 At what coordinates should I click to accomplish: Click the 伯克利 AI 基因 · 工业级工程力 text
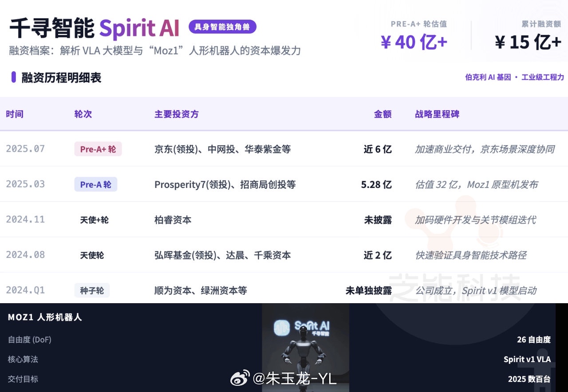[x=515, y=77]
